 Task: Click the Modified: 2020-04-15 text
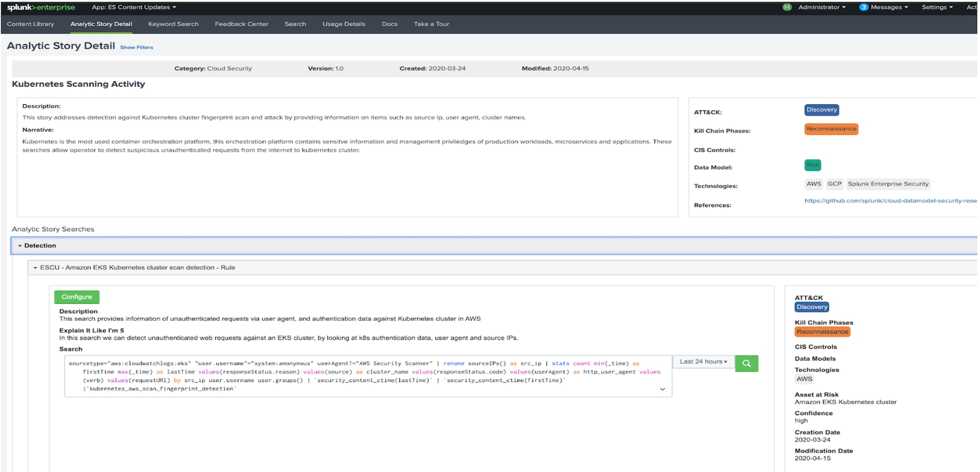coord(555,68)
